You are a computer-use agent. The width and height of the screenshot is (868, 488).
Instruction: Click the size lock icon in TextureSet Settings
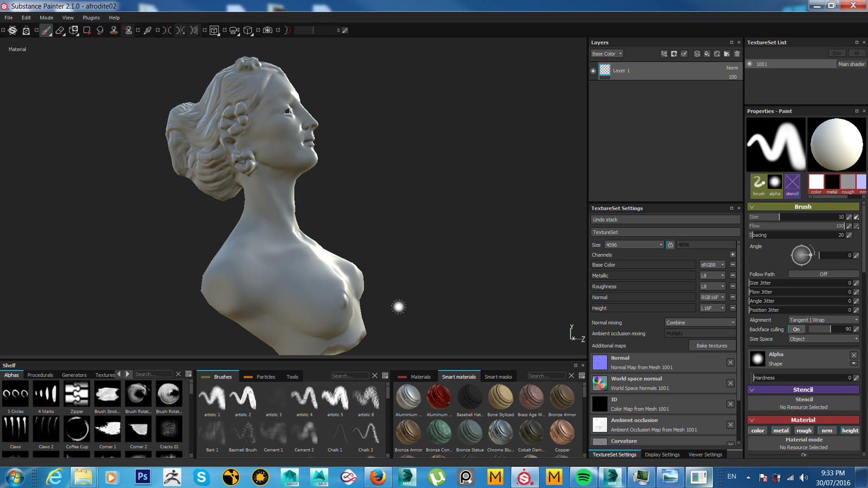click(x=670, y=245)
